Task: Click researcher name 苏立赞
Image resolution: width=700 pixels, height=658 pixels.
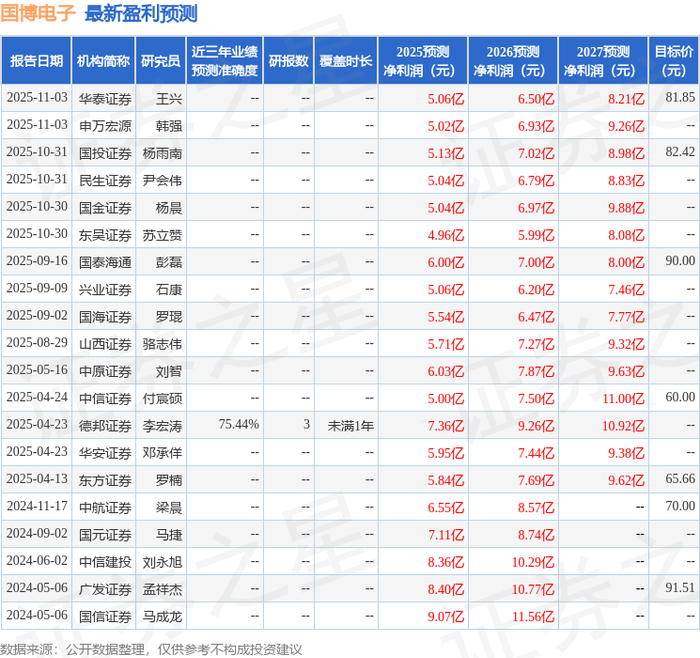Action: tap(162, 235)
